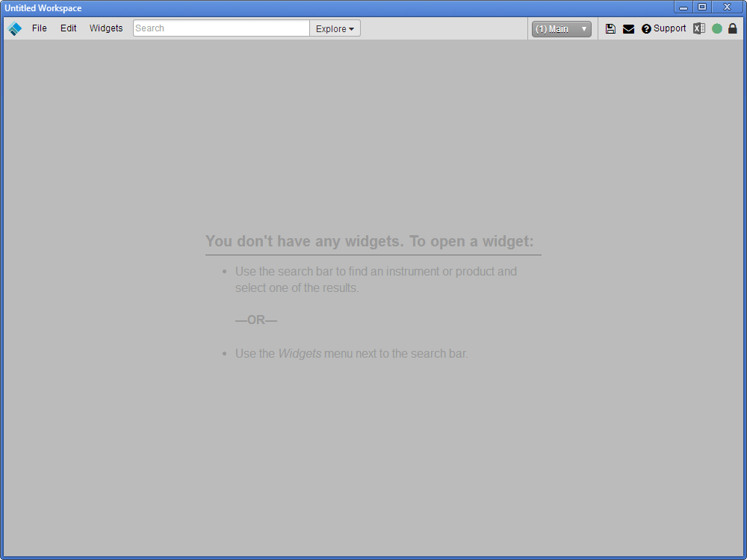The height and width of the screenshot is (560, 747).
Task: Maximize the Untitled Workspace window
Action: (x=701, y=7)
